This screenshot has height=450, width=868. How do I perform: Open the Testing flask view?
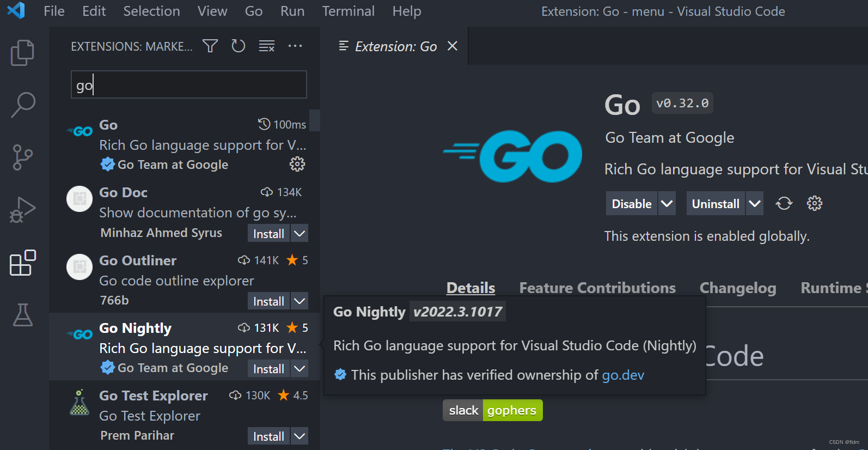pos(23,315)
